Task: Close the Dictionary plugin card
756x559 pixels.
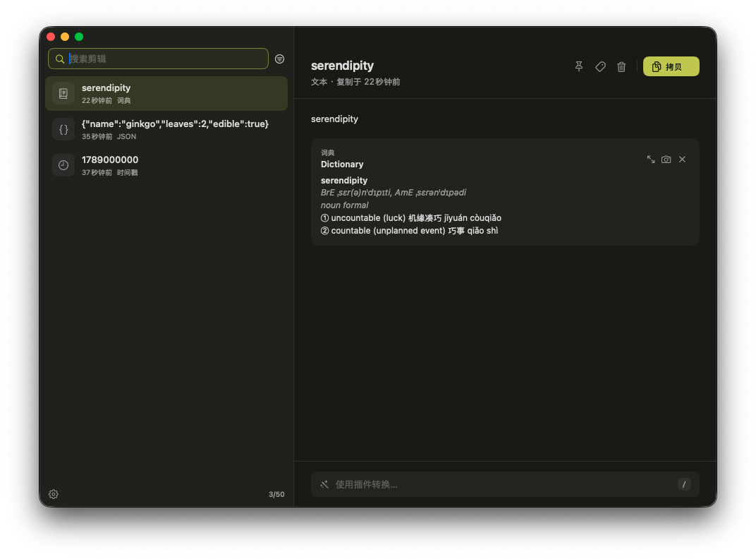Action: [x=682, y=160]
